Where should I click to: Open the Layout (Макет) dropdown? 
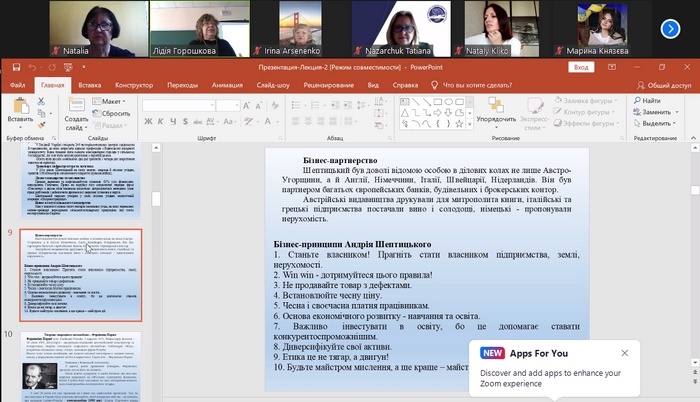112,101
